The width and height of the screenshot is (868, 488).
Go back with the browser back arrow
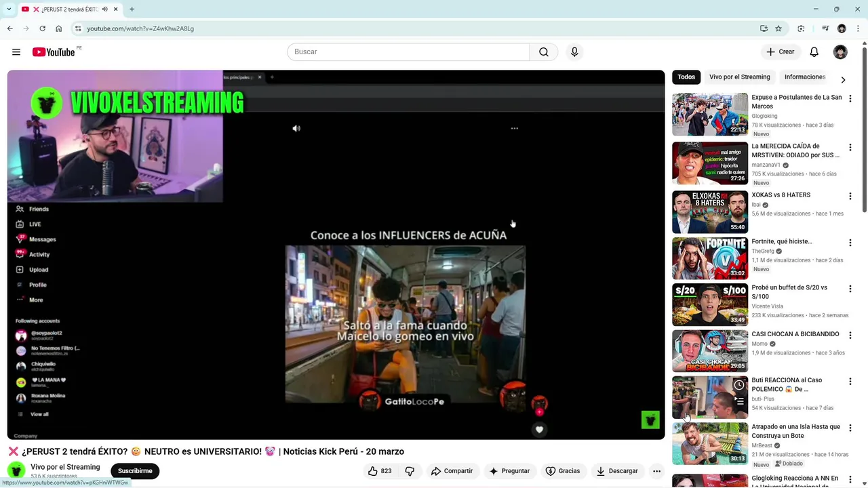point(9,28)
